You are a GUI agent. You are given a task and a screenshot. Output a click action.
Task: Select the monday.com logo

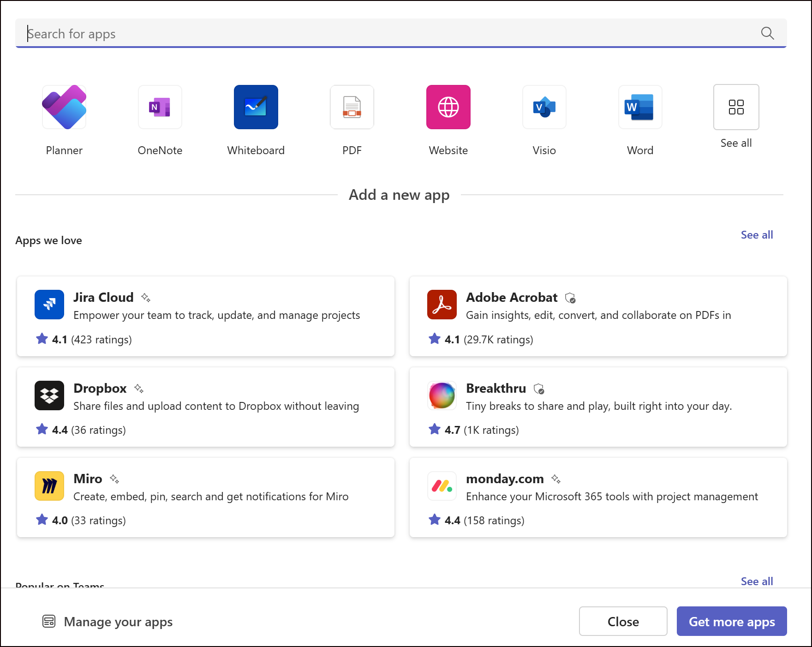point(442,486)
